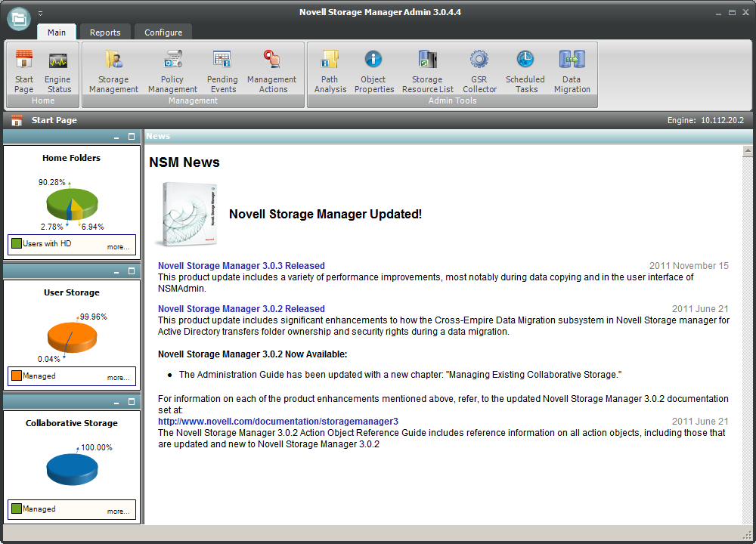Viewport: 756px width, 544px height.
Task: Click the User Storage panel title
Action: tap(71, 292)
